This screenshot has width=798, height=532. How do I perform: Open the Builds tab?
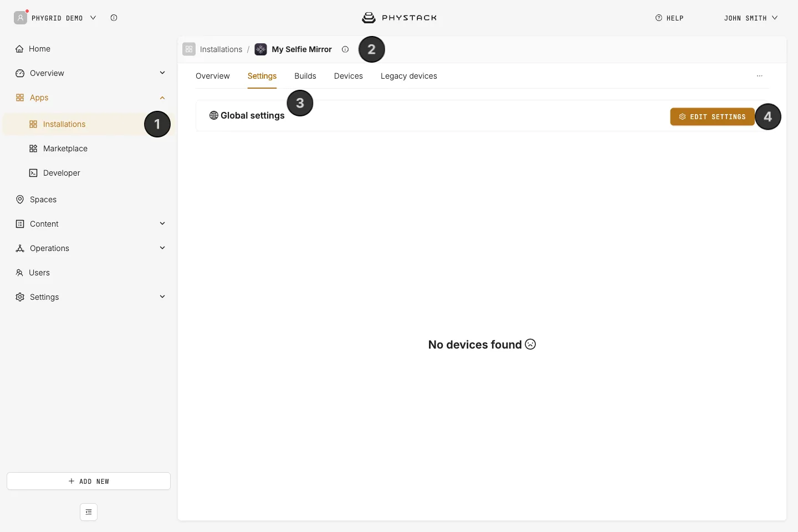[305, 76]
